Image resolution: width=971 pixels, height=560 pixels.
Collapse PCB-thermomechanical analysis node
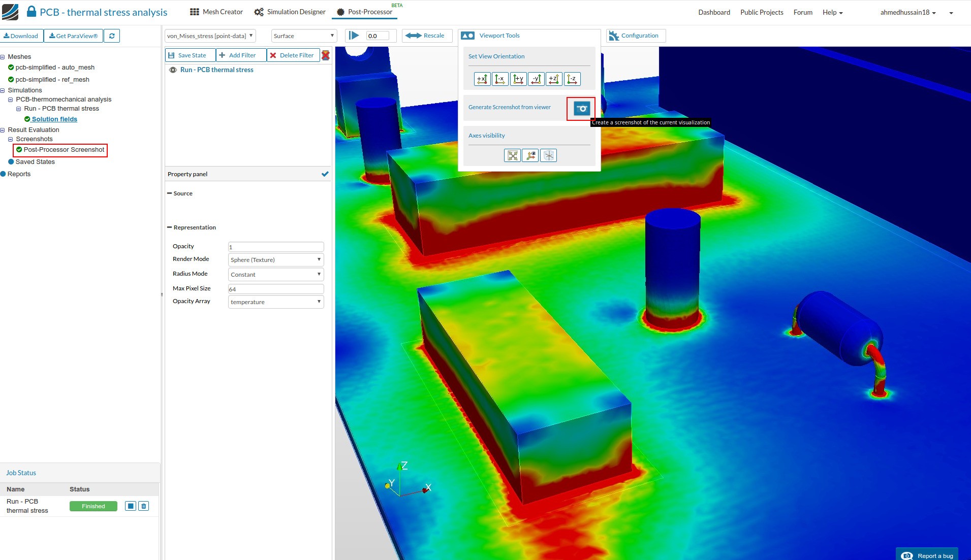pyautogui.click(x=10, y=100)
